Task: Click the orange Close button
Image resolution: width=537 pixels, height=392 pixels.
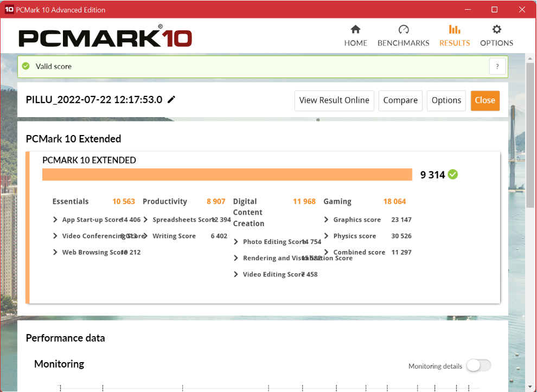Action: [485, 100]
